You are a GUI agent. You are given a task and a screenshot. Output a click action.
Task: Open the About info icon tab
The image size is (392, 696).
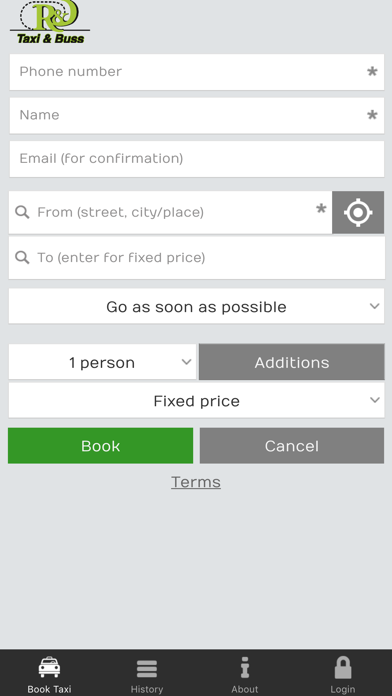pyautogui.click(x=245, y=674)
